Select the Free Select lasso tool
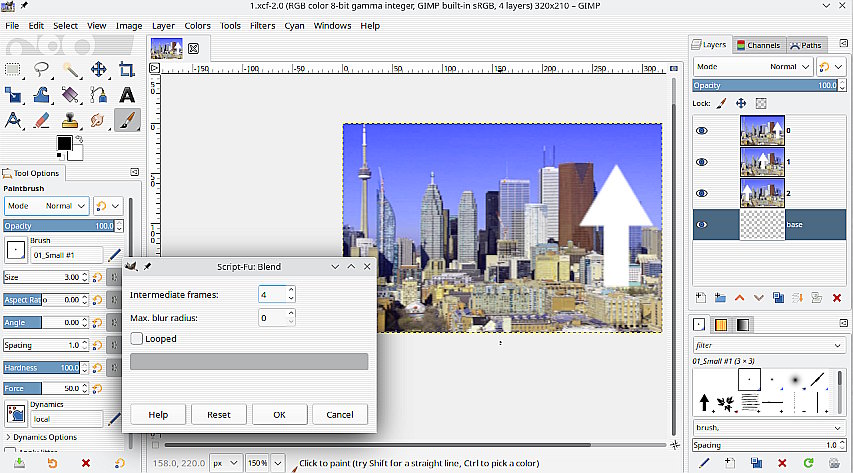 (42, 69)
